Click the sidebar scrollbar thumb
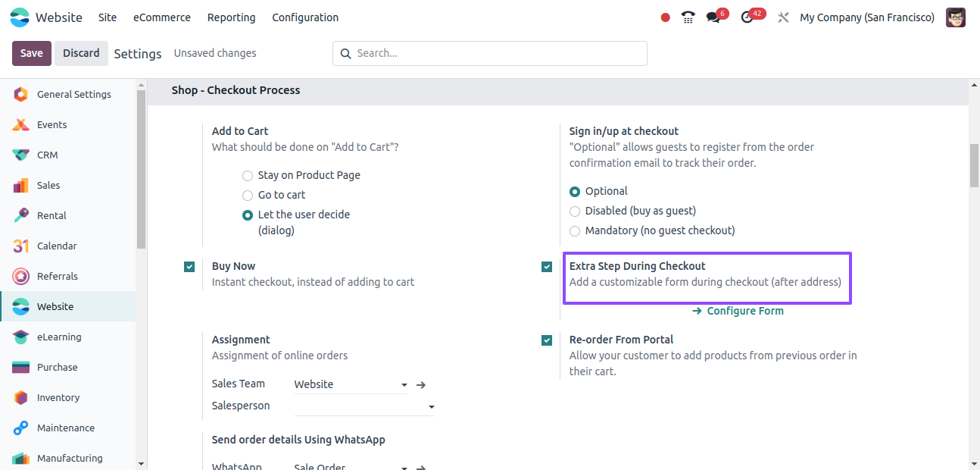Screen dimensions: 980x470 click(x=141, y=169)
